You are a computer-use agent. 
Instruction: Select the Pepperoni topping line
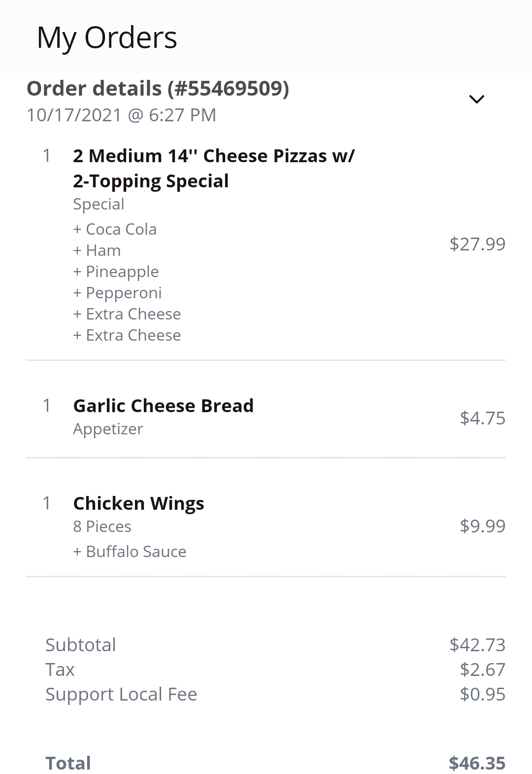117,293
